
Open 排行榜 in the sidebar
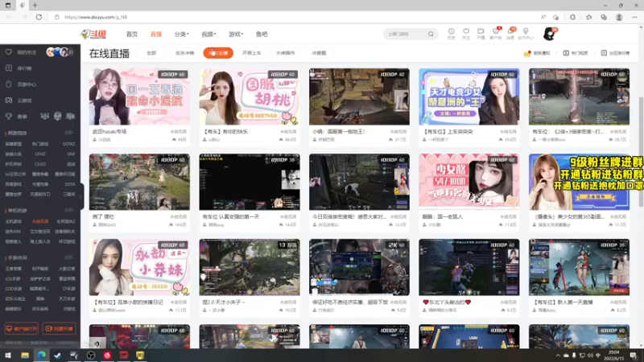pos(19,68)
